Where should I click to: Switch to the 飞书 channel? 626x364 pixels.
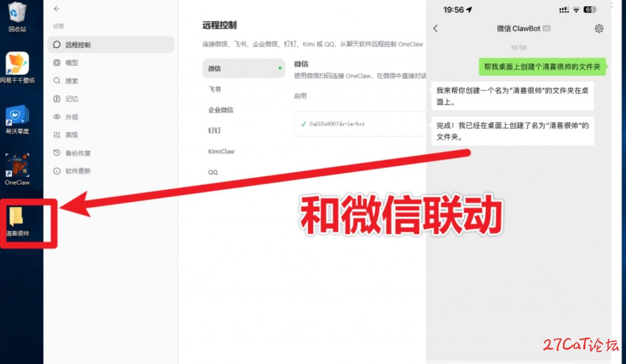coord(214,89)
